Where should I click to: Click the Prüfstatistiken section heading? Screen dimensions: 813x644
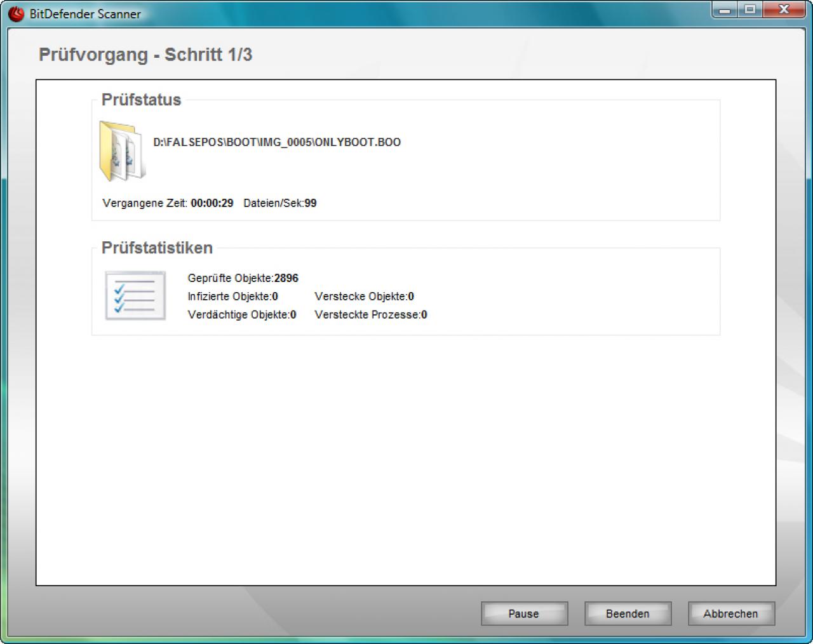157,248
